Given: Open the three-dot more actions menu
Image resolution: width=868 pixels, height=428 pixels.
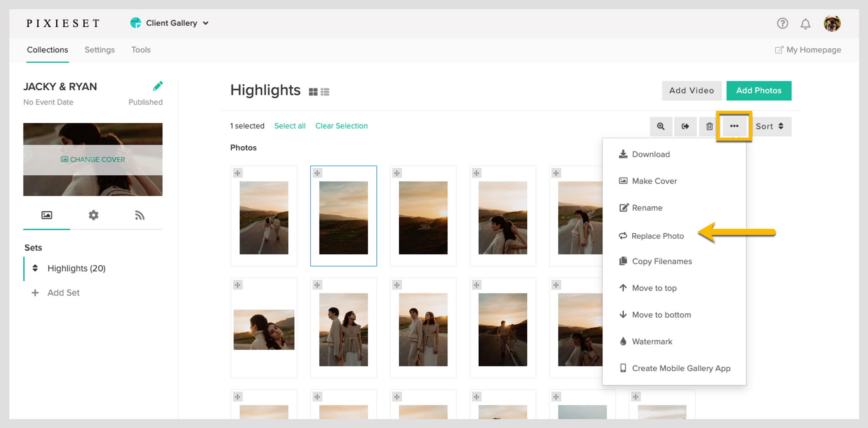Looking at the screenshot, I should pyautogui.click(x=734, y=126).
